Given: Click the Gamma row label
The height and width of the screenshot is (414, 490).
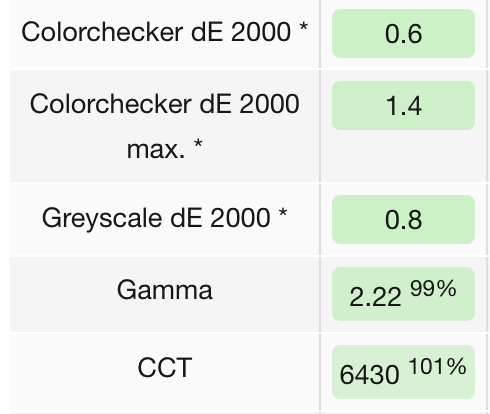Looking at the screenshot, I should click(165, 290).
